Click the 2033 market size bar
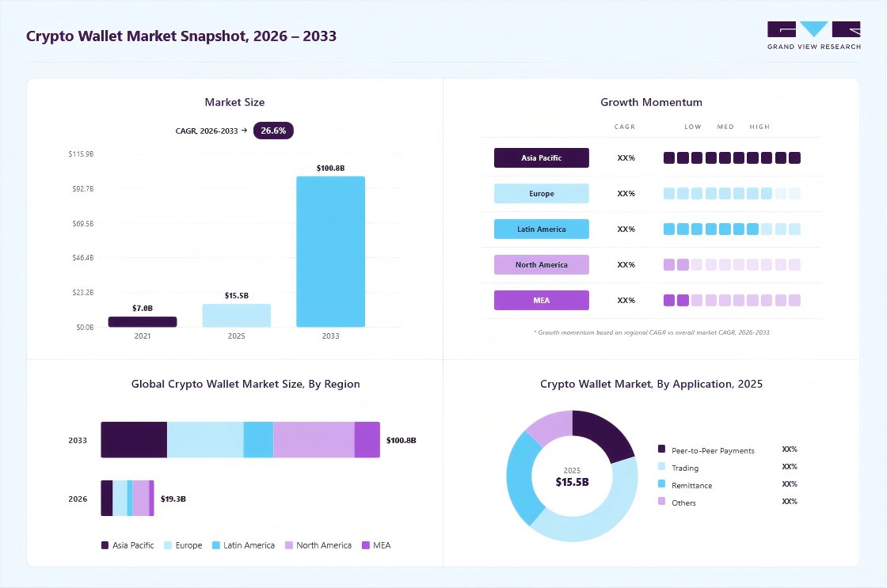 tap(330, 252)
